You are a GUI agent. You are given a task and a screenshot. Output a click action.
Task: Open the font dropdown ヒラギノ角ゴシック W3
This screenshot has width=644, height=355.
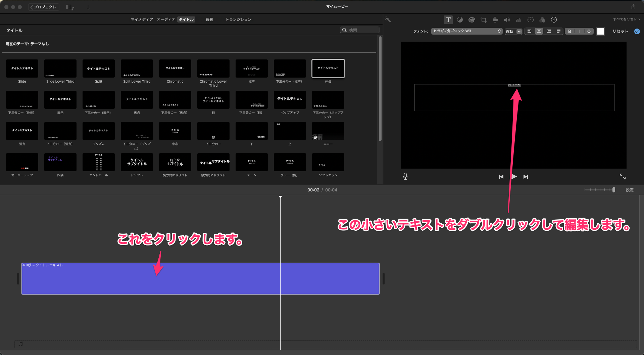466,31
